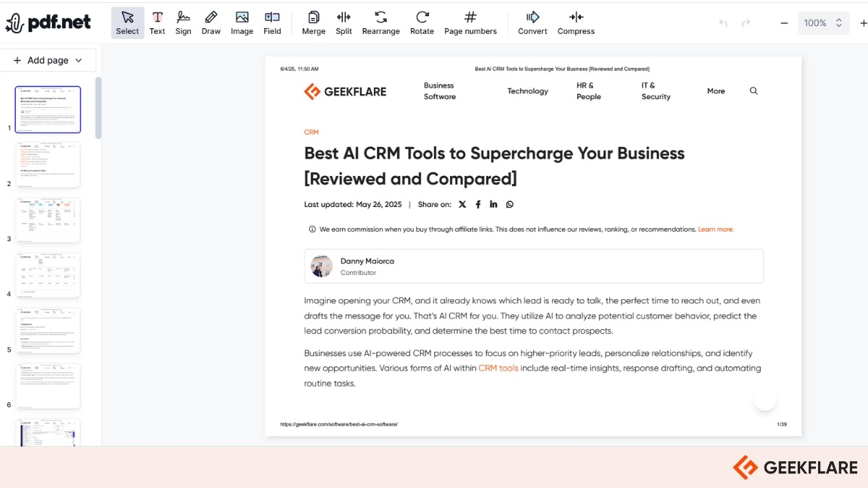868x488 pixels.
Task: Pick the Text tool
Action: click(x=157, y=22)
